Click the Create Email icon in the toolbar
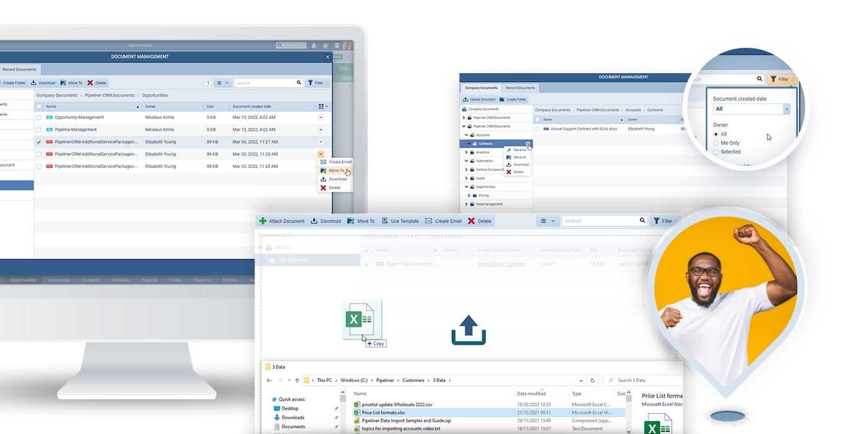This screenshot has height=434, width=868. [x=428, y=221]
